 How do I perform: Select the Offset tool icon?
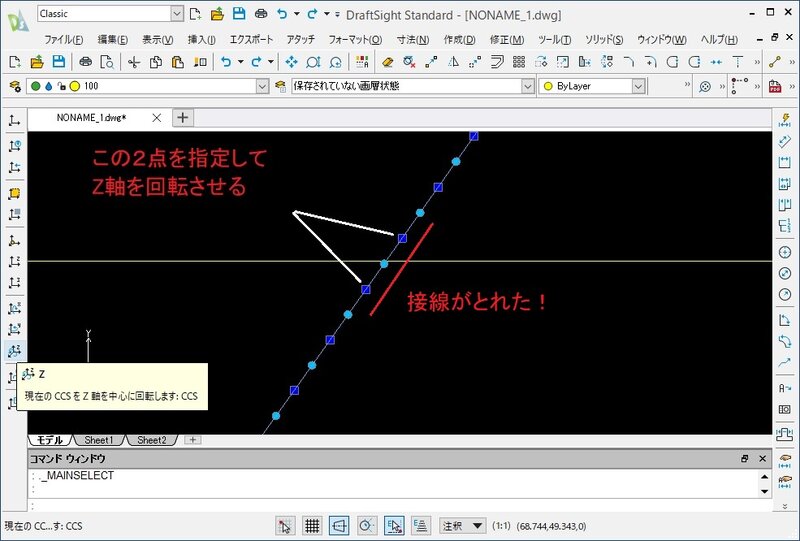(x=497, y=62)
